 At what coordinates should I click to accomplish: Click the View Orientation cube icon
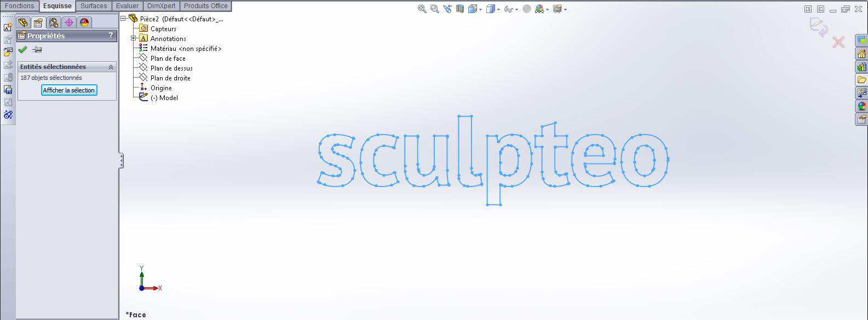[472, 9]
